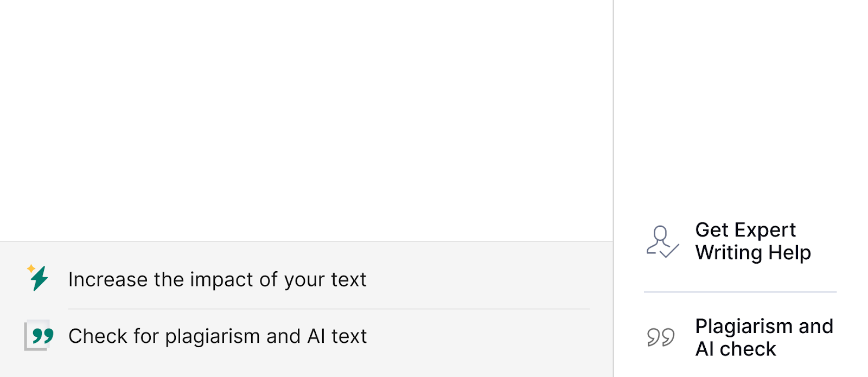This screenshot has width=868, height=377.
Task: Click the green lightning bolt icon
Action: click(x=39, y=279)
